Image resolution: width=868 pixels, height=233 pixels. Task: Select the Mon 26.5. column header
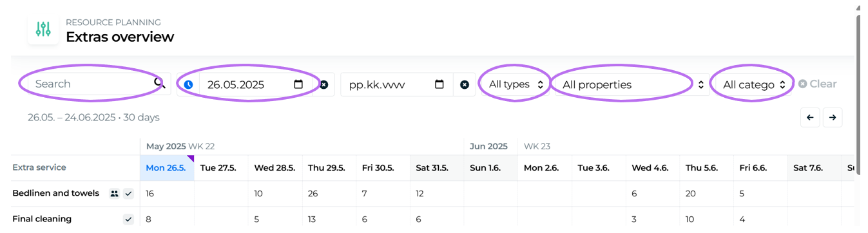pos(167,167)
